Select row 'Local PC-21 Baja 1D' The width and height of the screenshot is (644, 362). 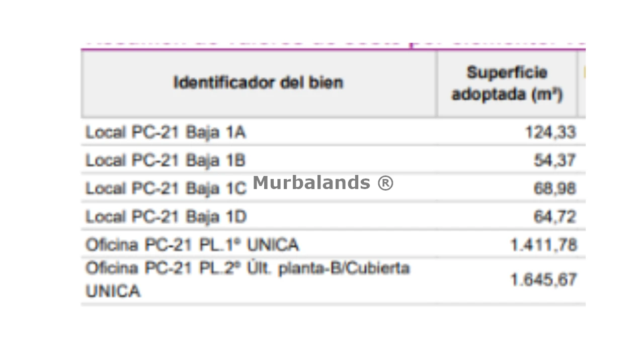pyautogui.click(x=333, y=216)
